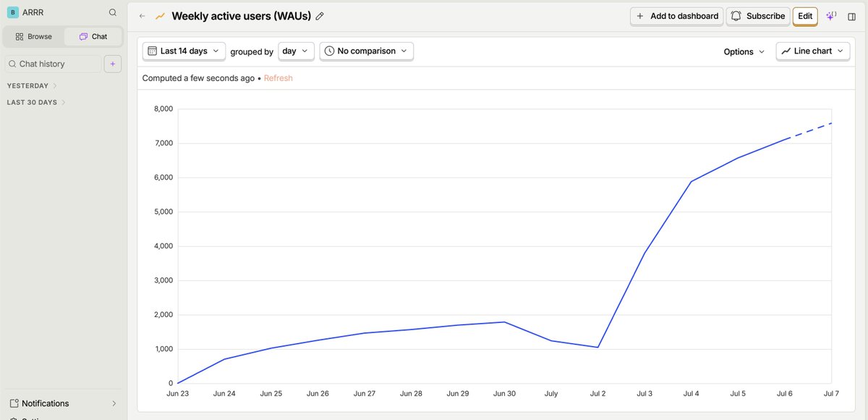Subscribe to this insight
Viewport: 868px width, 420px height.
point(757,16)
